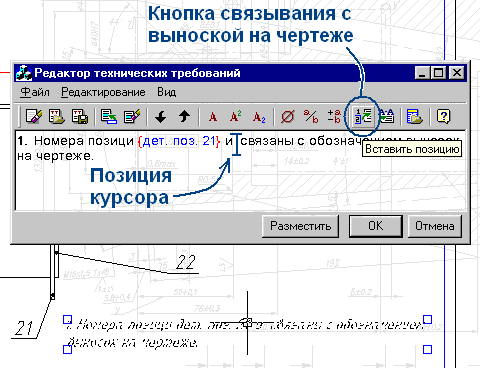This screenshot has width=480, height=368.
Task: Click the application icon in the title bar
Action: (x=24, y=73)
